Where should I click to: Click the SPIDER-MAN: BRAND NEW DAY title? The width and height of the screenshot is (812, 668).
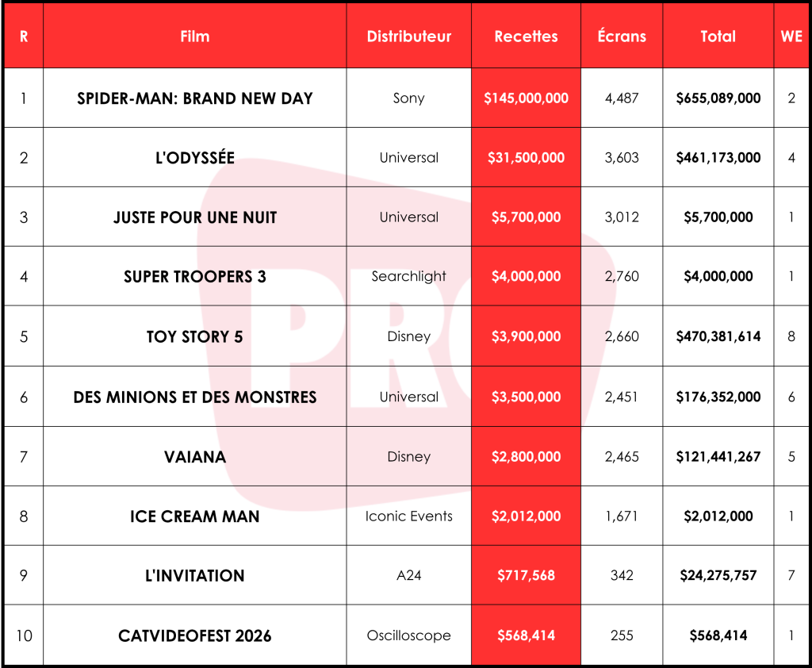click(x=195, y=98)
